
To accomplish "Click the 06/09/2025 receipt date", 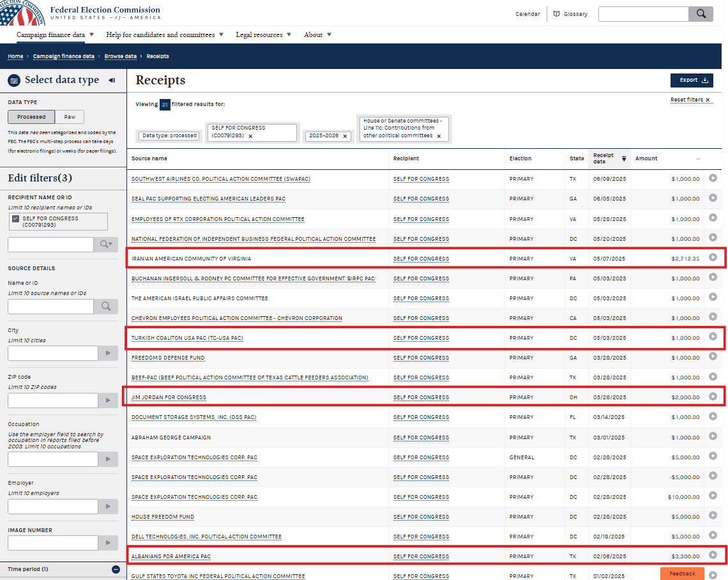I will pos(610,179).
